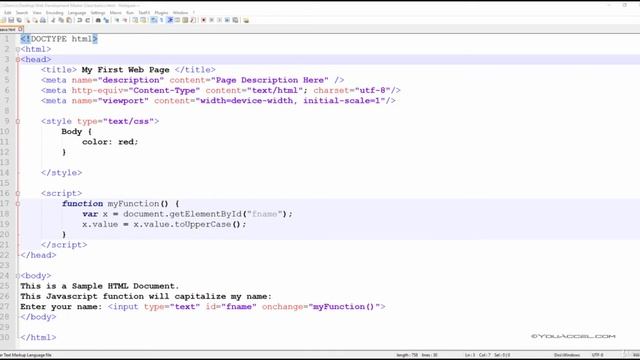Click the last icon on the toolbar

246,20
